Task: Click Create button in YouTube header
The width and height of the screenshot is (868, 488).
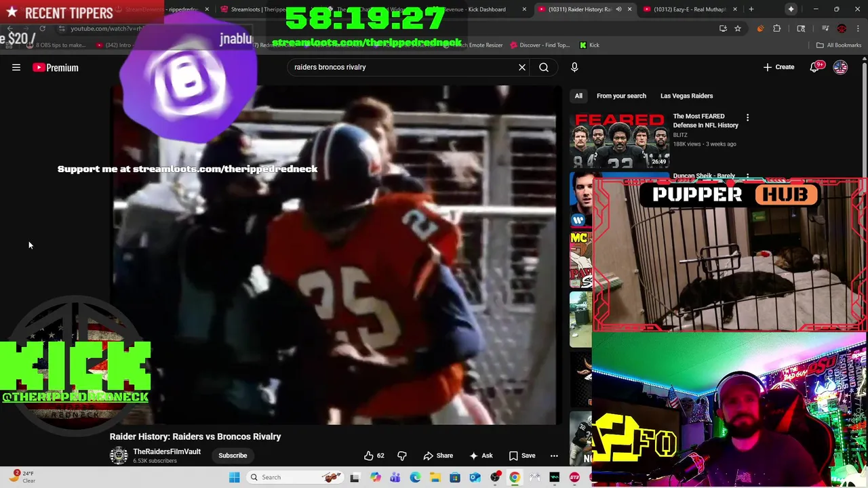Action: [x=778, y=67]
